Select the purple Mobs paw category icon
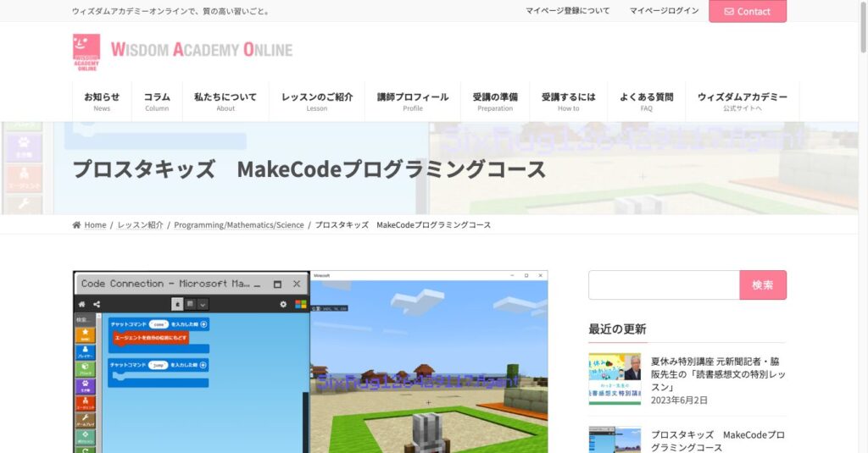 click(x=86, y=386)
